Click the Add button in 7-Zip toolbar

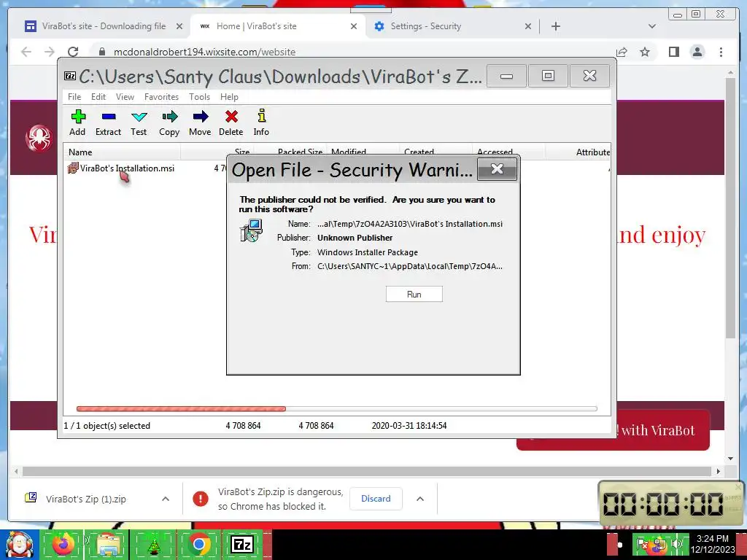(x=77, y=122)
